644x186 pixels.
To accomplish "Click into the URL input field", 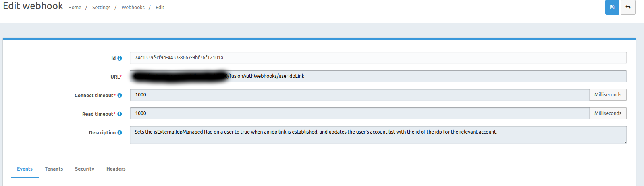I will (x=378, y=76).
